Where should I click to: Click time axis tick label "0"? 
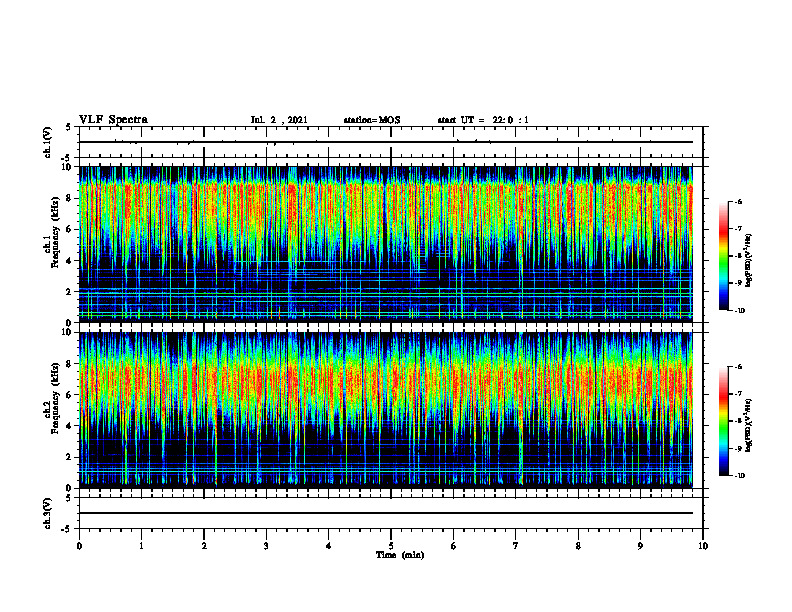pyautogui.click(x=79, y=546)
